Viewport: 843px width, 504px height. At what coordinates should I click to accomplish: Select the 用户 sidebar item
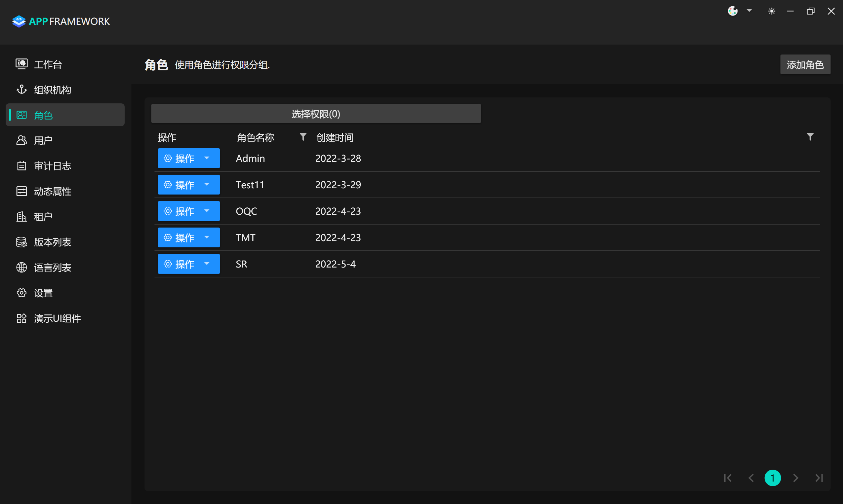pos(65,140)
